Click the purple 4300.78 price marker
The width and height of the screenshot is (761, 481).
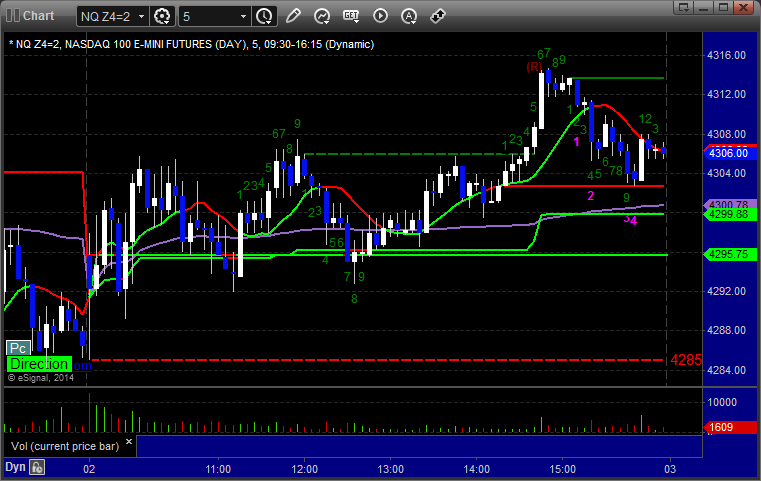pyautogui.click(x=730, y=204)
